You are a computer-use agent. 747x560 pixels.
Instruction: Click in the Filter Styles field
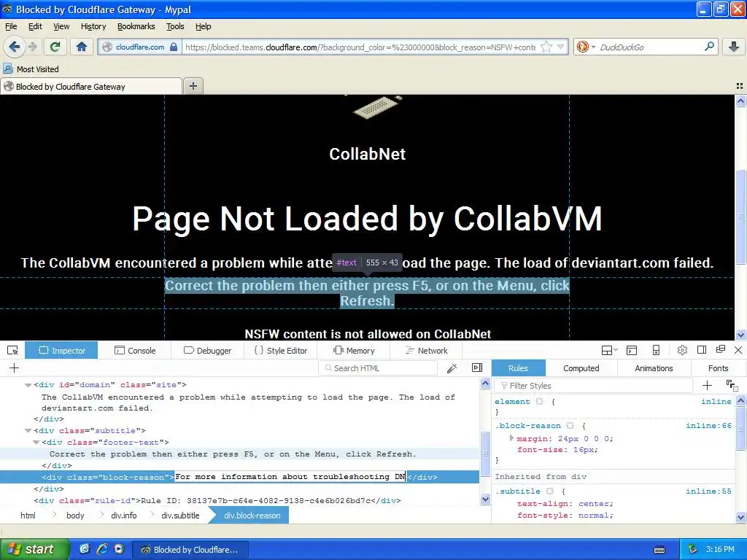(x=594, y=386)
